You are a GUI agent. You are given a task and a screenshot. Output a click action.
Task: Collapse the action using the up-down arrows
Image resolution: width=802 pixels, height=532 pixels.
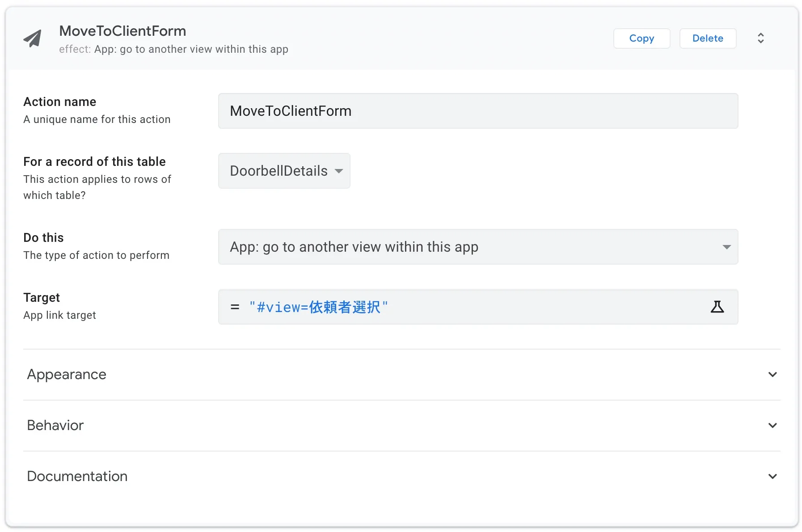(760, 38)
